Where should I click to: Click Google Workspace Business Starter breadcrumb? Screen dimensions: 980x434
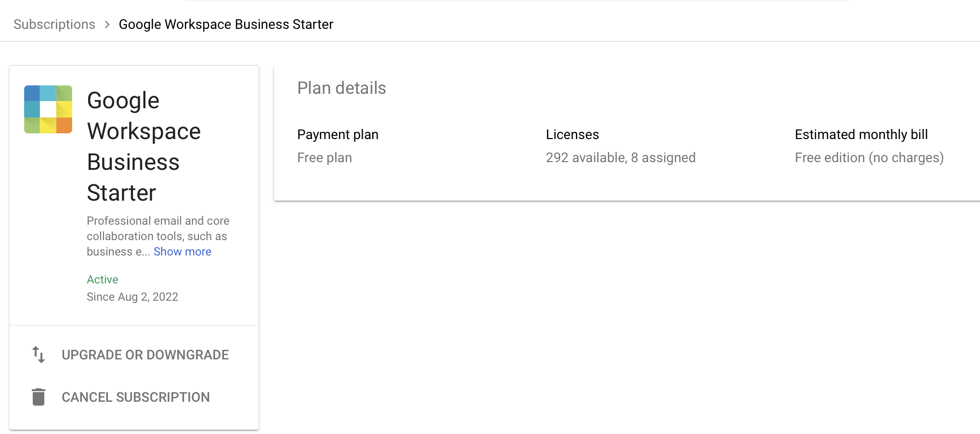click(x=226, y=25)
